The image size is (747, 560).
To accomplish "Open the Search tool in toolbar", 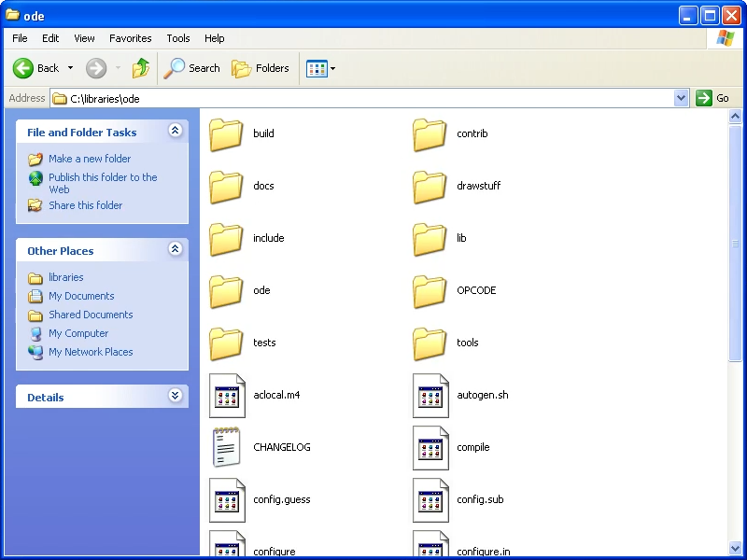I will [x=191, y=68].
